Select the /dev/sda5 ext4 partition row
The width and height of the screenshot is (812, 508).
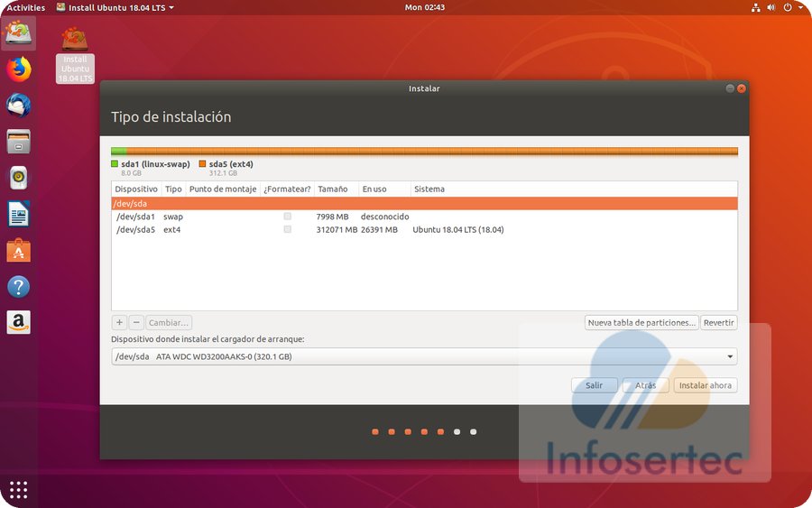point(361,229)
